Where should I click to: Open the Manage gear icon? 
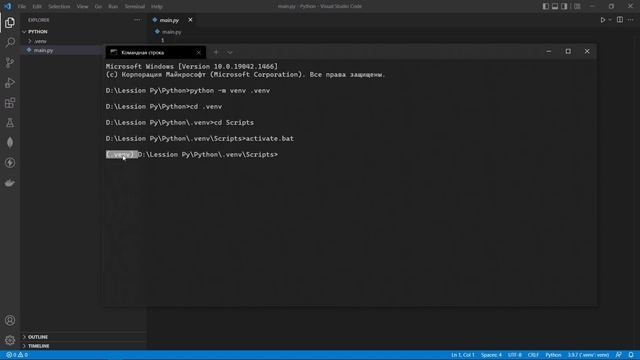point(10,340)
